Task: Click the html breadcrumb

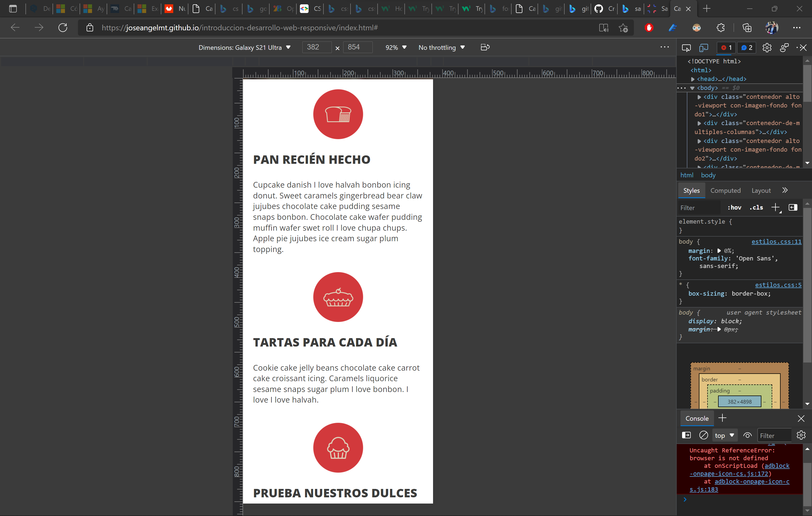Action: [x=687, y=175]
